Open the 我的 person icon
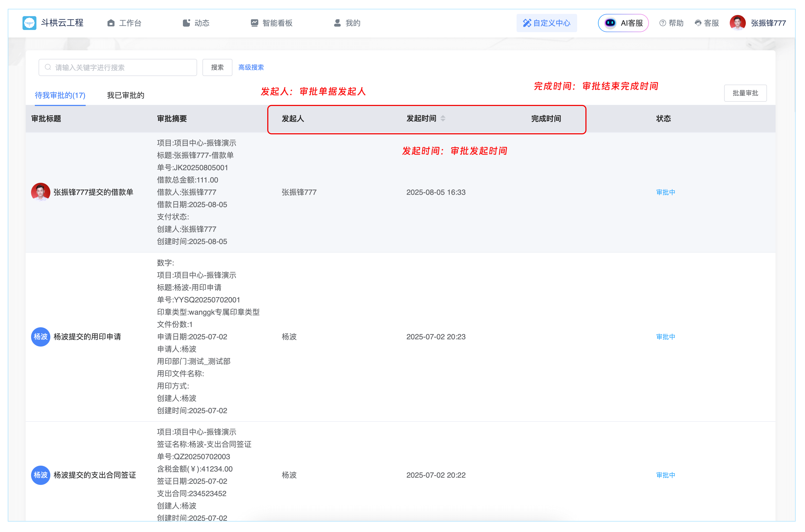 click(x=337, y=23)
